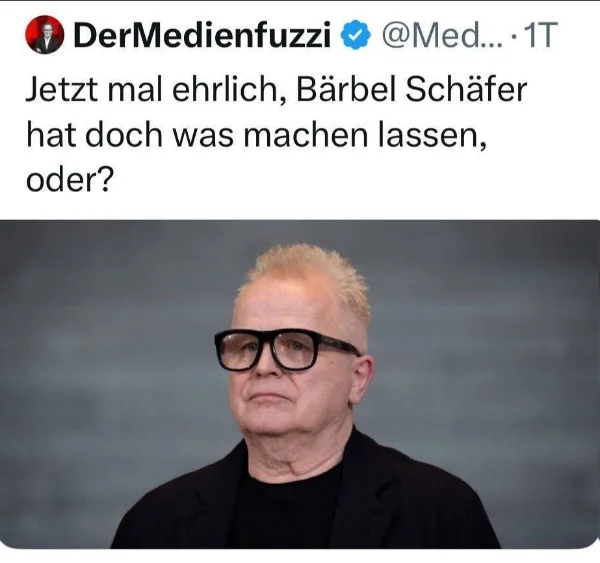Click the @Med... account handle
The width and height of the screenshot is (600, 563).
[x=441, y=35]
